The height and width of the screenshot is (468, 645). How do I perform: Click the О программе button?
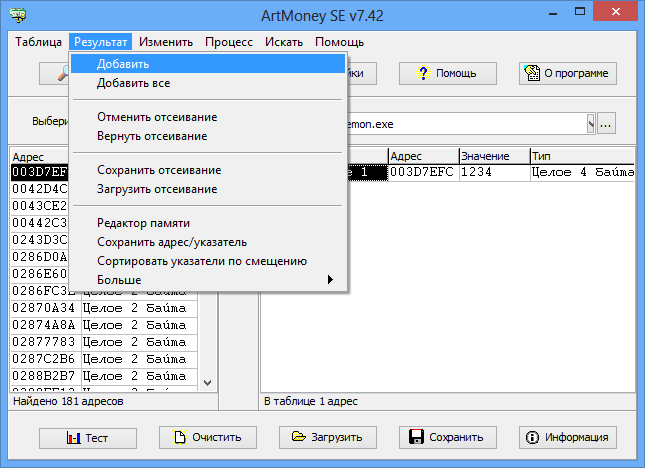[568, 73]
